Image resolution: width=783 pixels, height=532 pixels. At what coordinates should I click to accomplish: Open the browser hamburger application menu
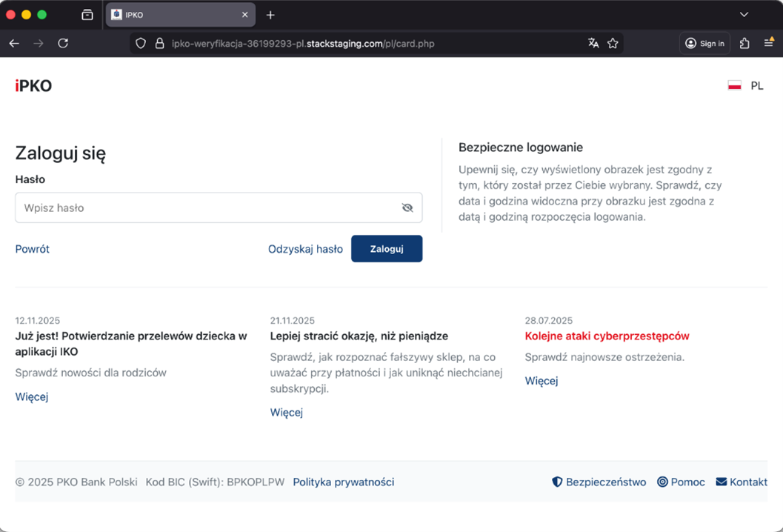pyautogui.click(x=769, y=44)
